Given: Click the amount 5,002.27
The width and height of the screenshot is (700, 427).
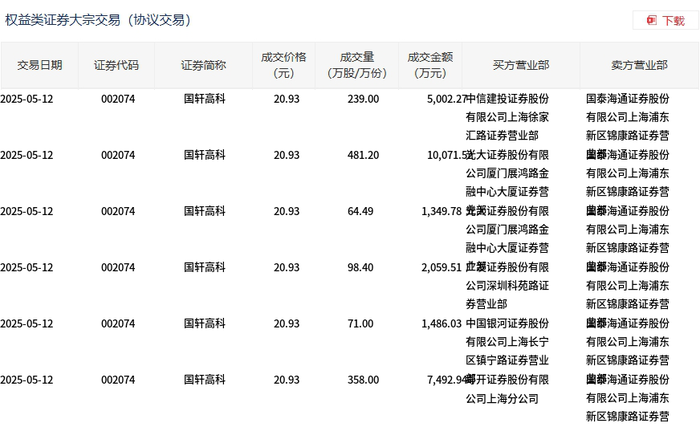Looking at the screenshot, I should tap(446, 99).
